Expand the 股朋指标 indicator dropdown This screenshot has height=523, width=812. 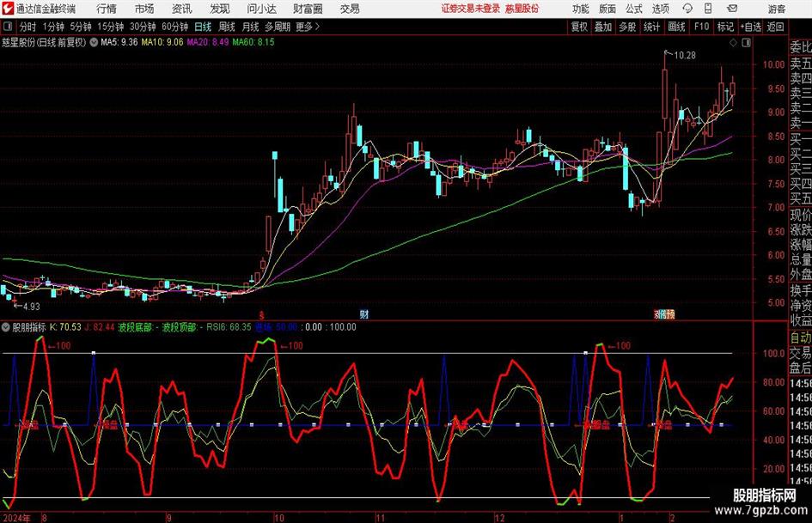(6, 327)
